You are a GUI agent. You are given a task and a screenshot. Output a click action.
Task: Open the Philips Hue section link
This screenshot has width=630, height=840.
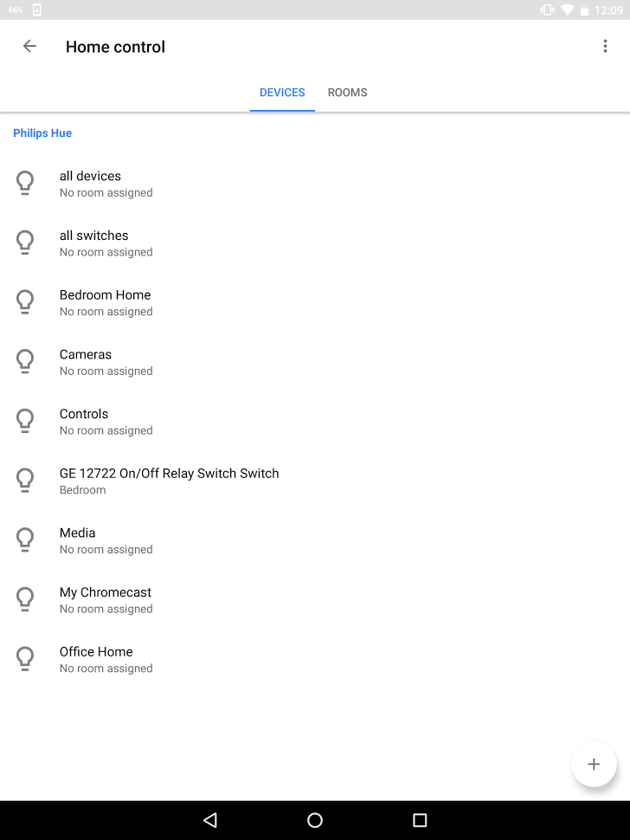coord(42,132)
